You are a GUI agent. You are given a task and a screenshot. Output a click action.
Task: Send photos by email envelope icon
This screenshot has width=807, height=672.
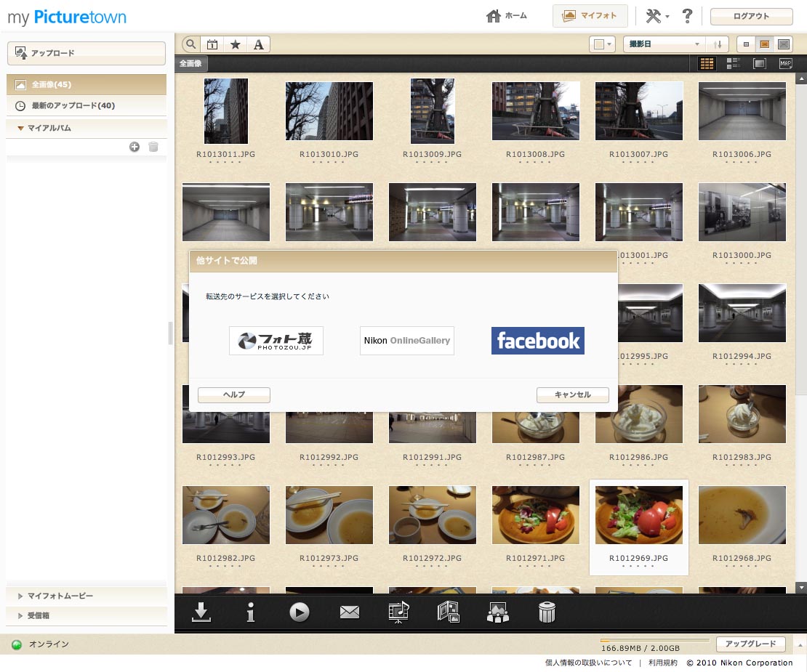349,612
